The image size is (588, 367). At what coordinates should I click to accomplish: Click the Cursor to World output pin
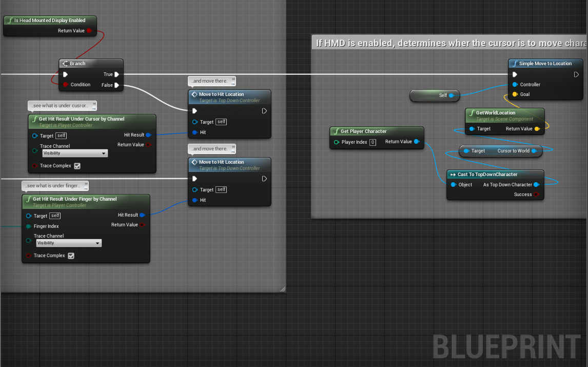coord(534,151)
